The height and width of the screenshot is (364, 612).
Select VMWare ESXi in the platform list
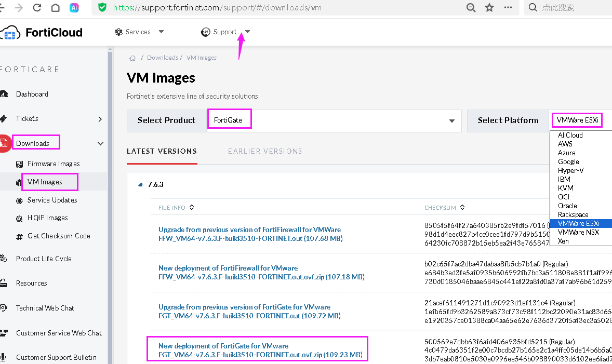coord(581,224)
